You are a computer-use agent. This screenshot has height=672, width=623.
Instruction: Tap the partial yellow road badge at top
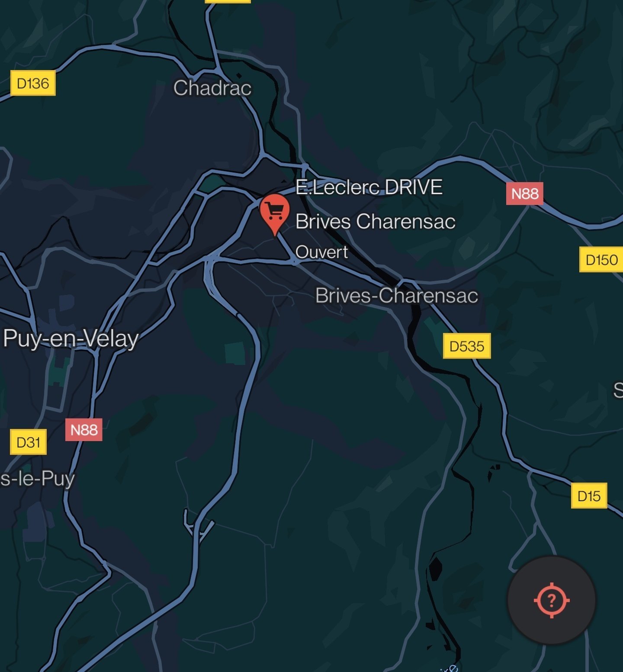(x=228, y=1)
